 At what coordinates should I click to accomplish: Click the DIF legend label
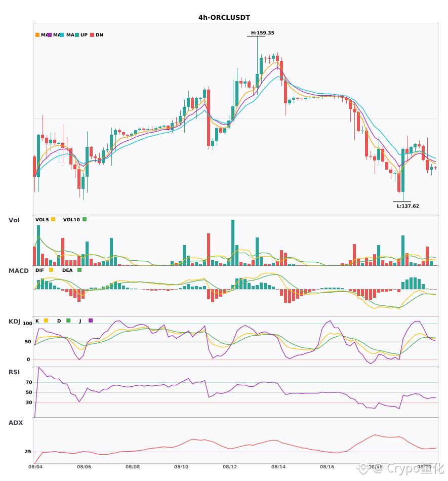[39, 270]
